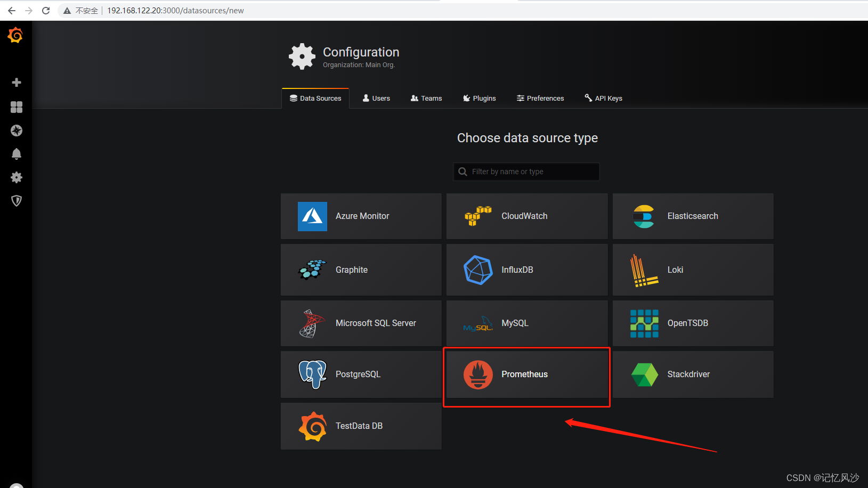Select MySQL data source label
Screen dimensions: 868x488
pyautogui.click(x=515, y=323)
